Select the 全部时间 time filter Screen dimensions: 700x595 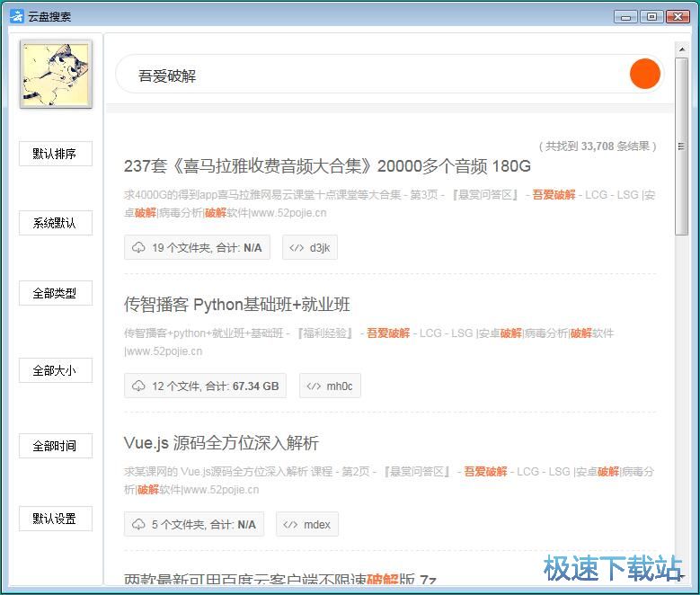point(55,446)
